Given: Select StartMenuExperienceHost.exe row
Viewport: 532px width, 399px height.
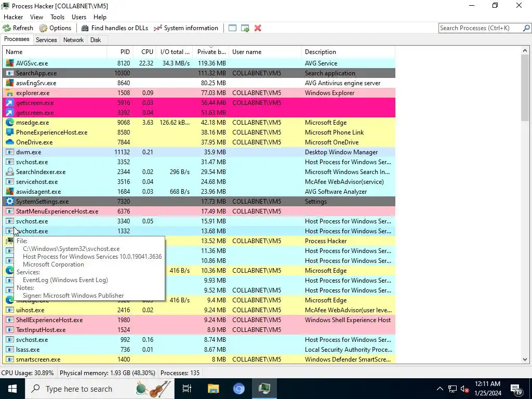Looking at the screenshot, I should [199, 211].
